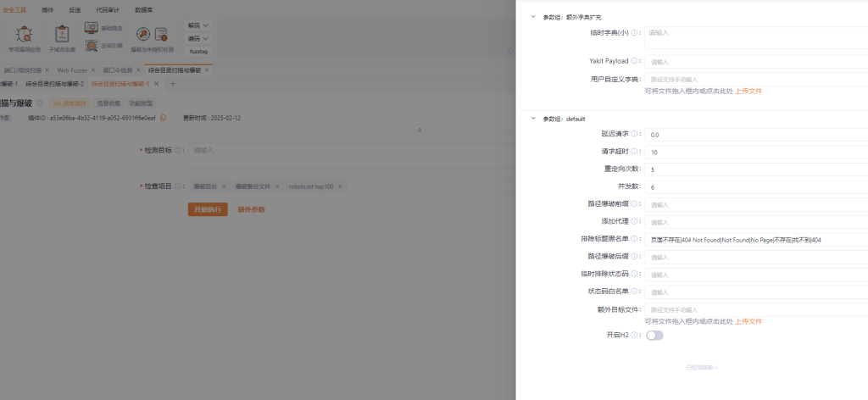868x400 pixels.
Task: Click the 基础爬虫 monitor icon
Action: click(92, 28)
